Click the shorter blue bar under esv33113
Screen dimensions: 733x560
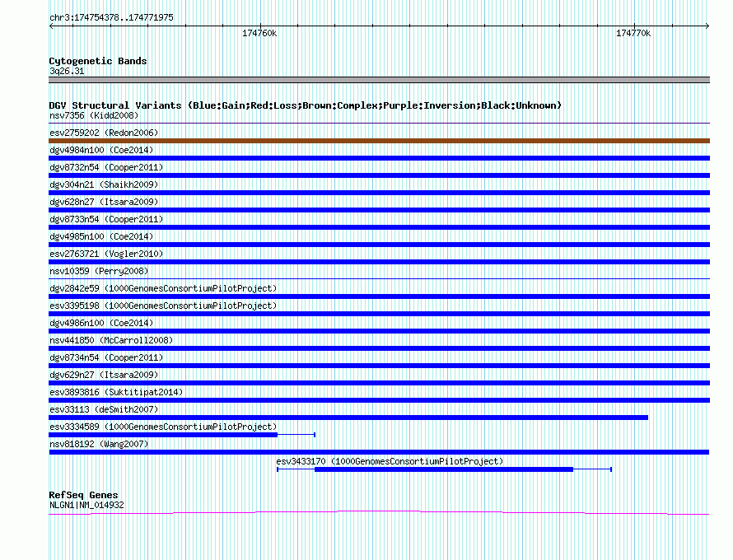pyautogui.click(x=348, y=418)
